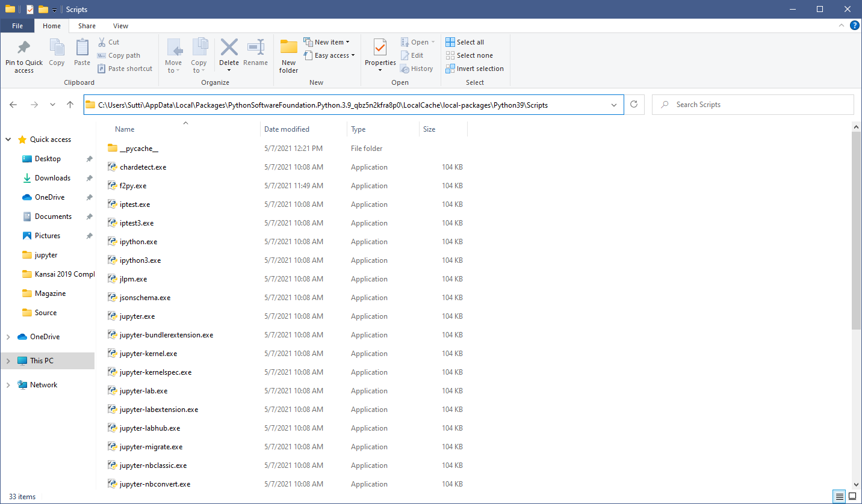
Task: Expand This PC tree node
Action: [8, 361]
